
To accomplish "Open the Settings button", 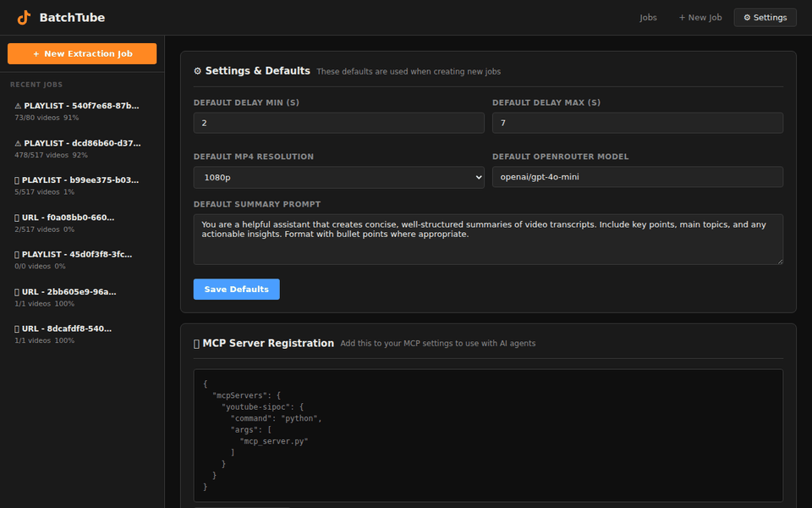I will [x=765, y=17].
